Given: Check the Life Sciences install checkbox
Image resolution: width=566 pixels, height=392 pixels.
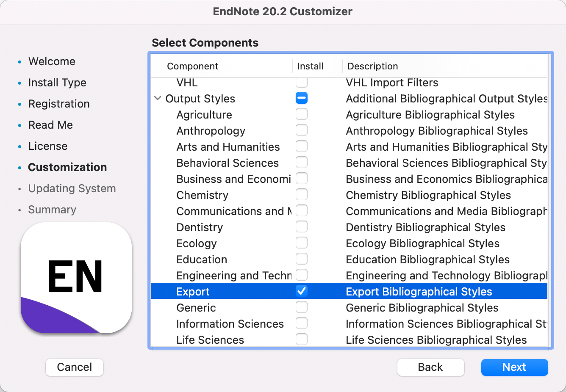Looking at the screenshot, I should click(302, 340).
